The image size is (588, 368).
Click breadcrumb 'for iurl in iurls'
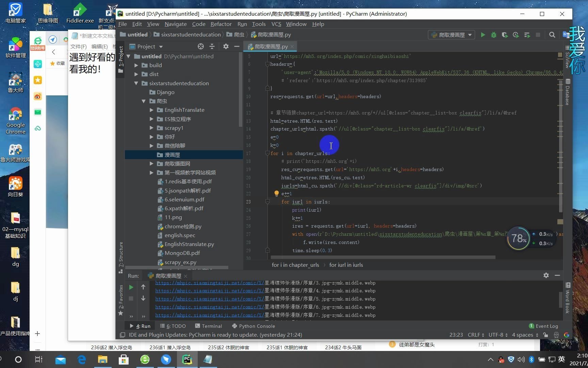[346, 265]
